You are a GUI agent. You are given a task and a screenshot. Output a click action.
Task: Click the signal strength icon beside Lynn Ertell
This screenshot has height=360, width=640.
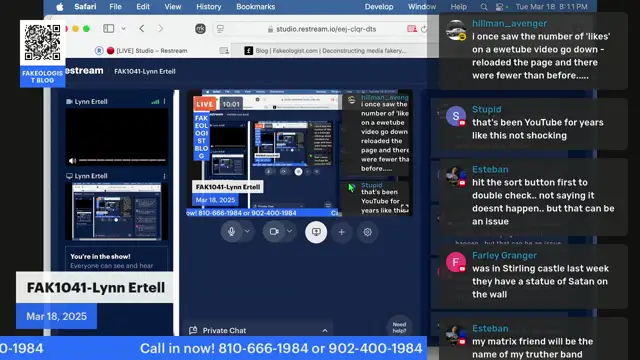pos(155,102)
